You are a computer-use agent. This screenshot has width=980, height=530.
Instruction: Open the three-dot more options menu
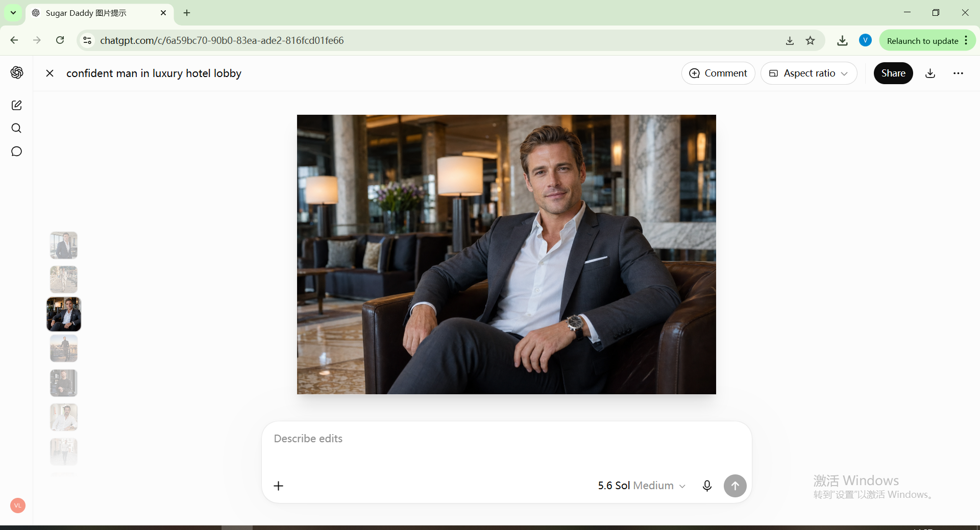tap(958, 73)
